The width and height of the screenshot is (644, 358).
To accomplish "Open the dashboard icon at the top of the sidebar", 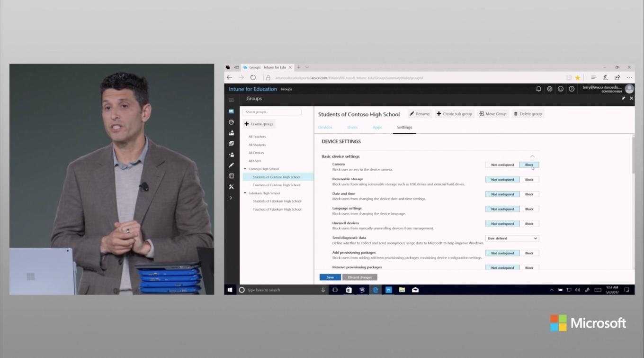I will point(231,111).
